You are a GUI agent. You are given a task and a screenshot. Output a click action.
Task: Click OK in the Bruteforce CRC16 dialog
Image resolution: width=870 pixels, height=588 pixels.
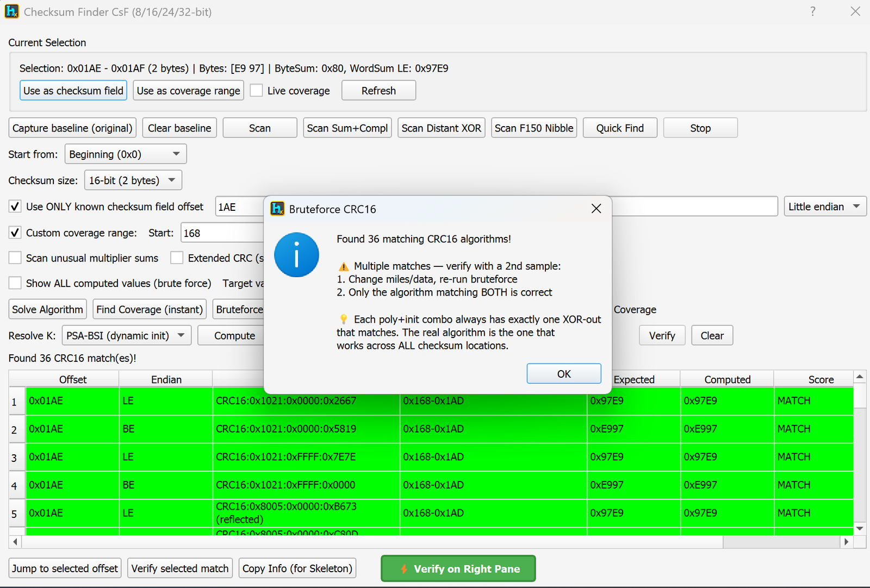point(564,374)
